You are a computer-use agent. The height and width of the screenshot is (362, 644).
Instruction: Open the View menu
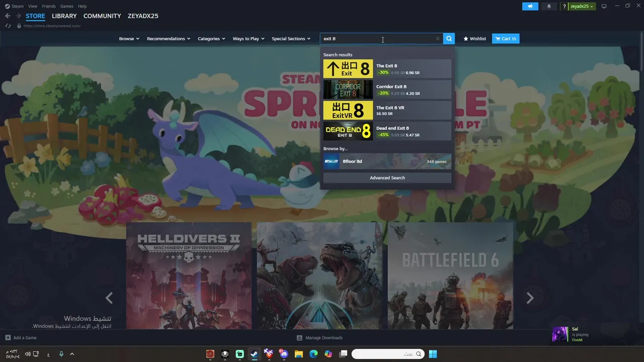pos(33,6)
